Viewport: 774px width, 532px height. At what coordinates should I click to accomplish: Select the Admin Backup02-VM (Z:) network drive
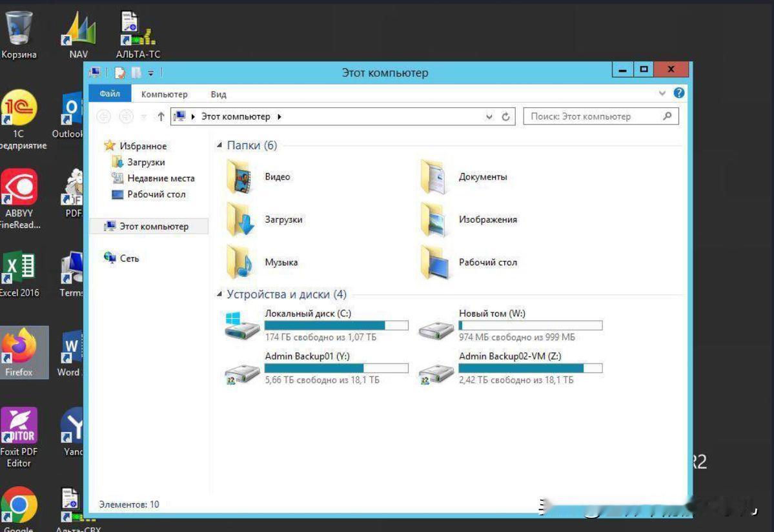tap(510, 368)
